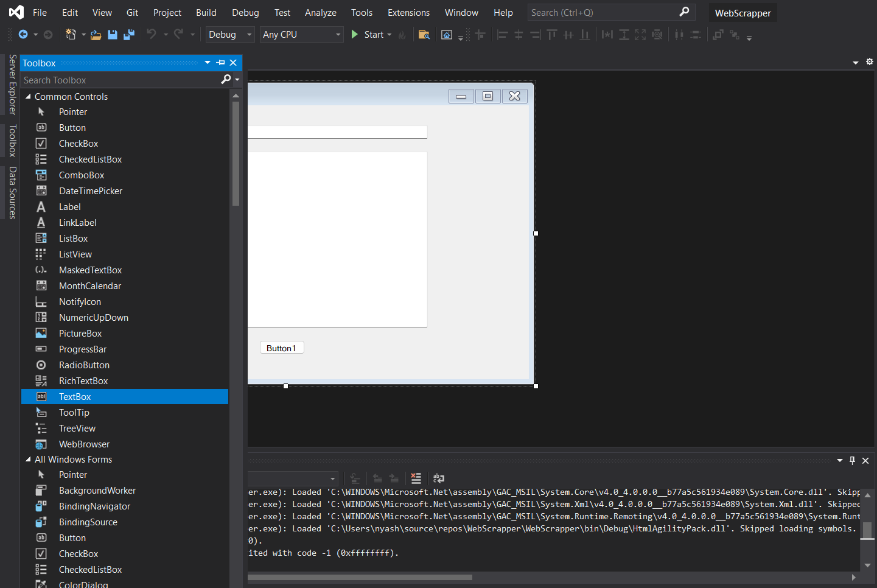This screenshot has height=588, width=877.
Task: Open the Any CPU platform dropdown
Action: [301, 34]
